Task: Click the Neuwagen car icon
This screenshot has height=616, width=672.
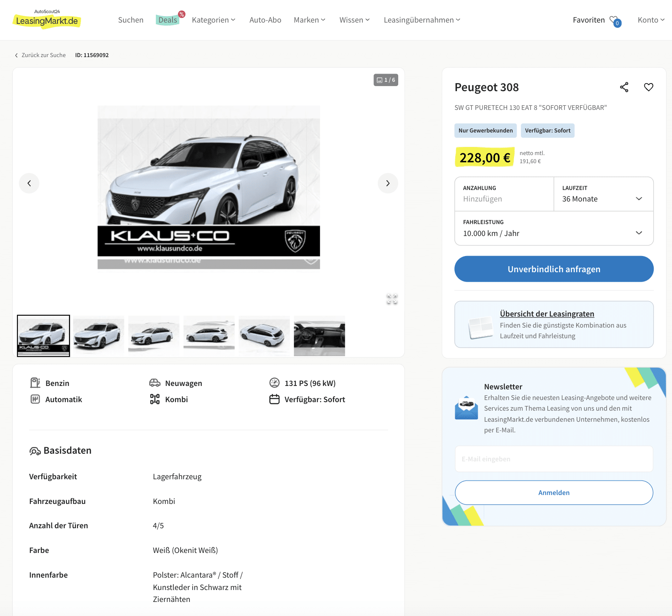Action: coord(155,383)
